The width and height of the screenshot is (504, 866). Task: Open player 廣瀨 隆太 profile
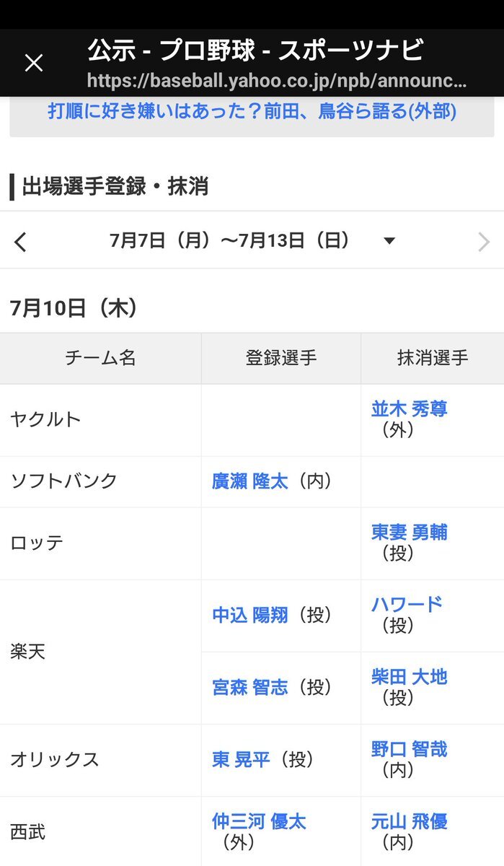(x=249, y=481)
